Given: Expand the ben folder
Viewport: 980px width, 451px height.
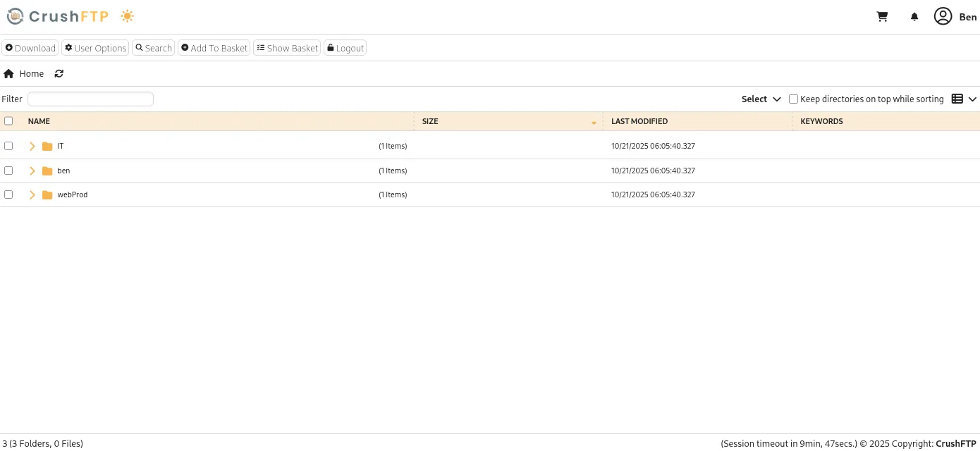Looking at the screenshot, I should tap(32, 171).
